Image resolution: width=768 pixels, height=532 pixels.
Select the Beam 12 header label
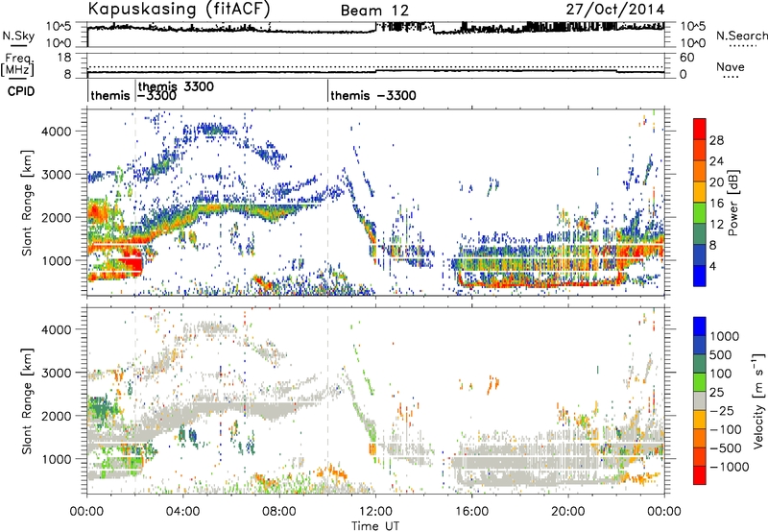coord(374,11)
